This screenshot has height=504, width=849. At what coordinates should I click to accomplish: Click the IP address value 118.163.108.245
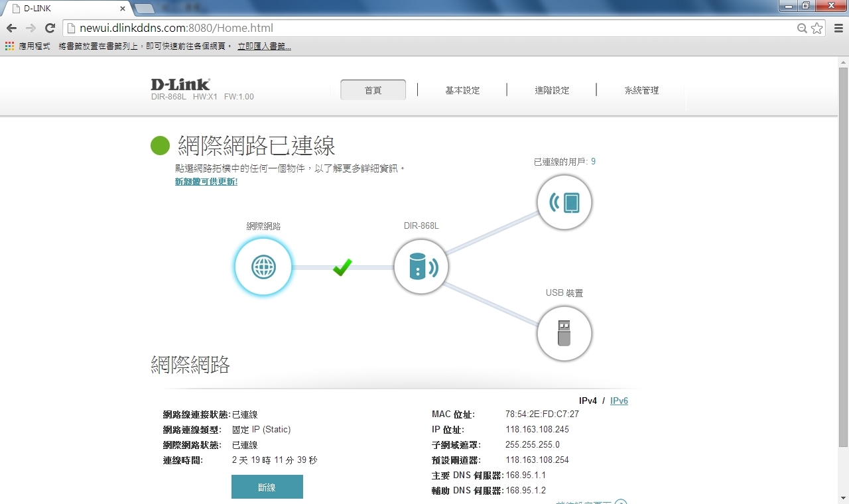537,429
